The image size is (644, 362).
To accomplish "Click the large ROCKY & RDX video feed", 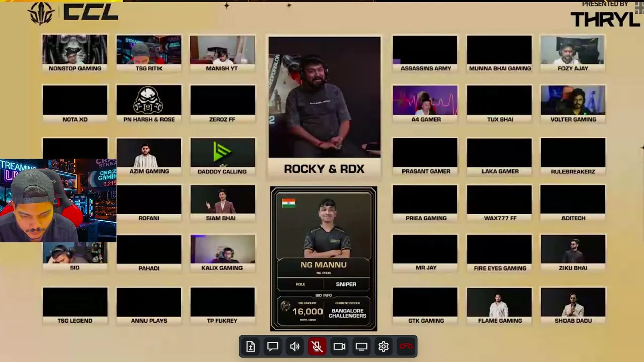I will (x=325, y=98).
